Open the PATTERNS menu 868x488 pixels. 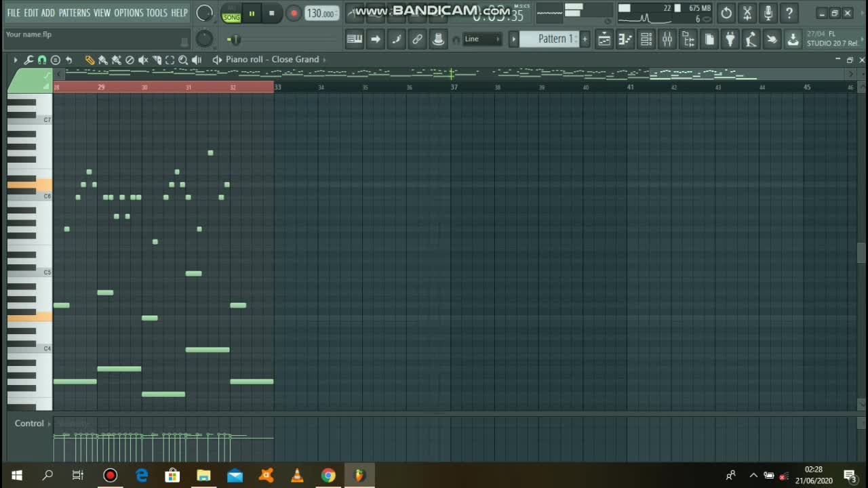(x=74, y=13)
